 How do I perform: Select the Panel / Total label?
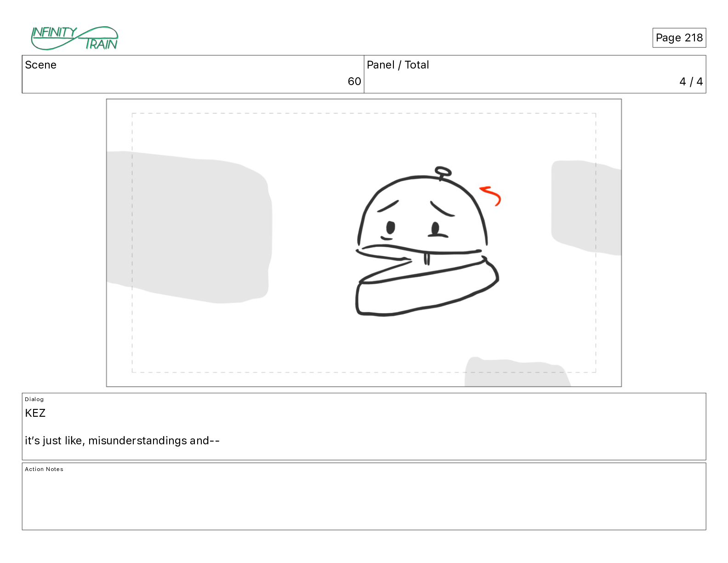pos(398,65)
